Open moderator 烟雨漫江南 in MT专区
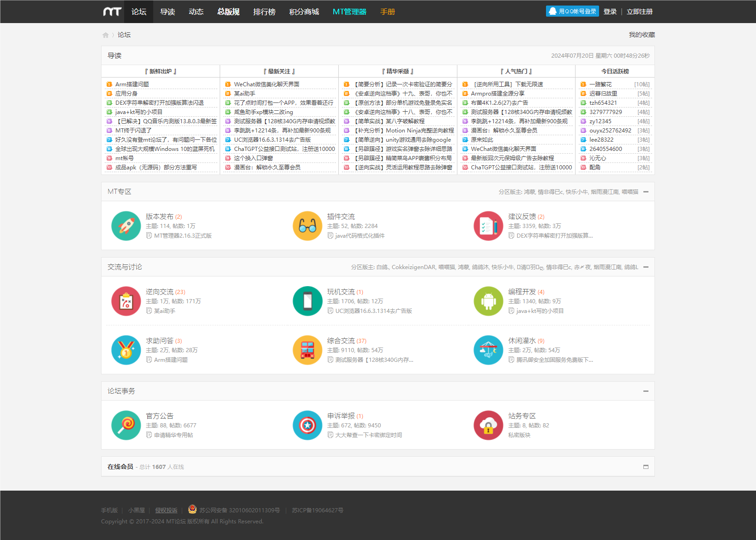Viewport: 756px width, 540px height. pos(605,192)
